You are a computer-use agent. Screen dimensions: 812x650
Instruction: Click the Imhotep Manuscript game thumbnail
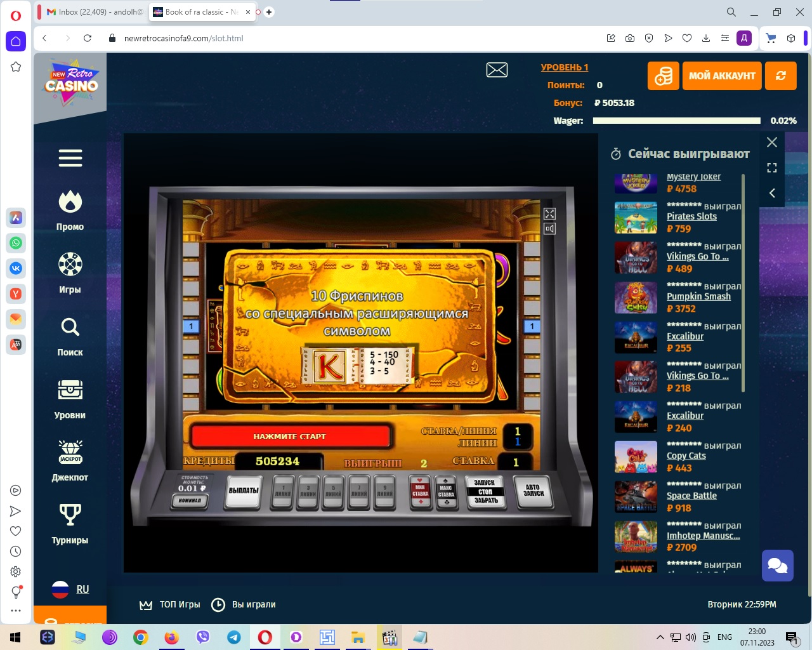636,536
